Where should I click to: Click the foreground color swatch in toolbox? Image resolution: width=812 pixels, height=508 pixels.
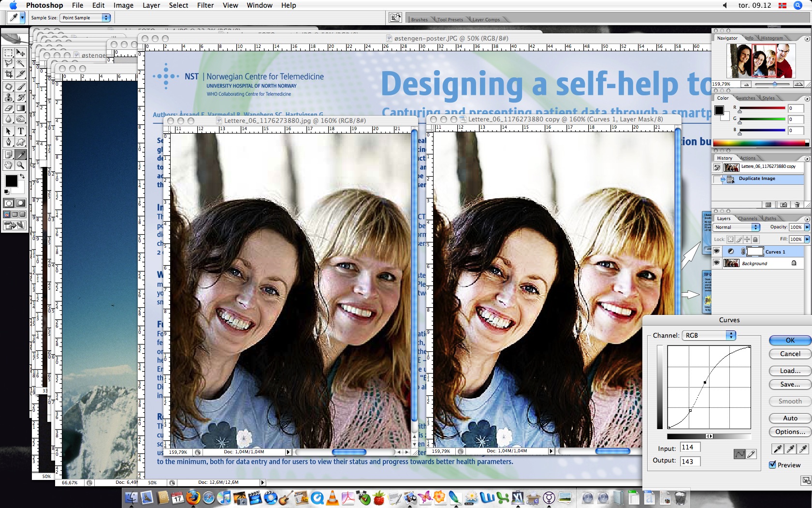click(11, 181)
